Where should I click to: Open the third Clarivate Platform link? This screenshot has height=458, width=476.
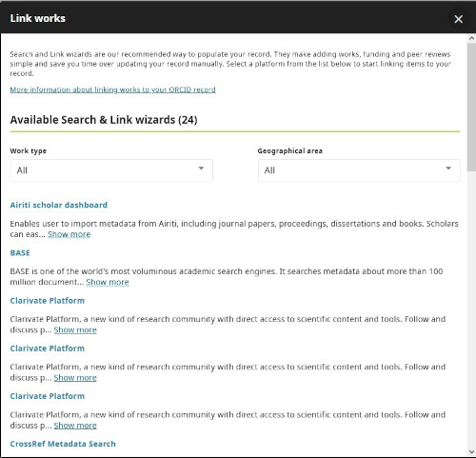[48, 396]
